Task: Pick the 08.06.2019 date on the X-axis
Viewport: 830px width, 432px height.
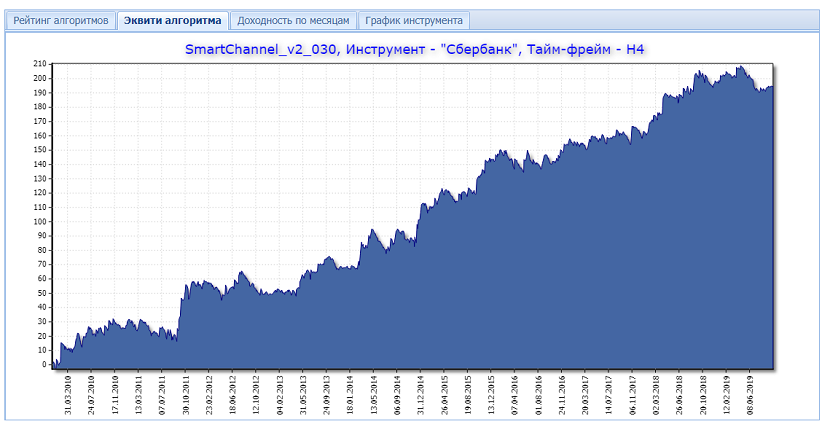Action: (x=751, y=395)
